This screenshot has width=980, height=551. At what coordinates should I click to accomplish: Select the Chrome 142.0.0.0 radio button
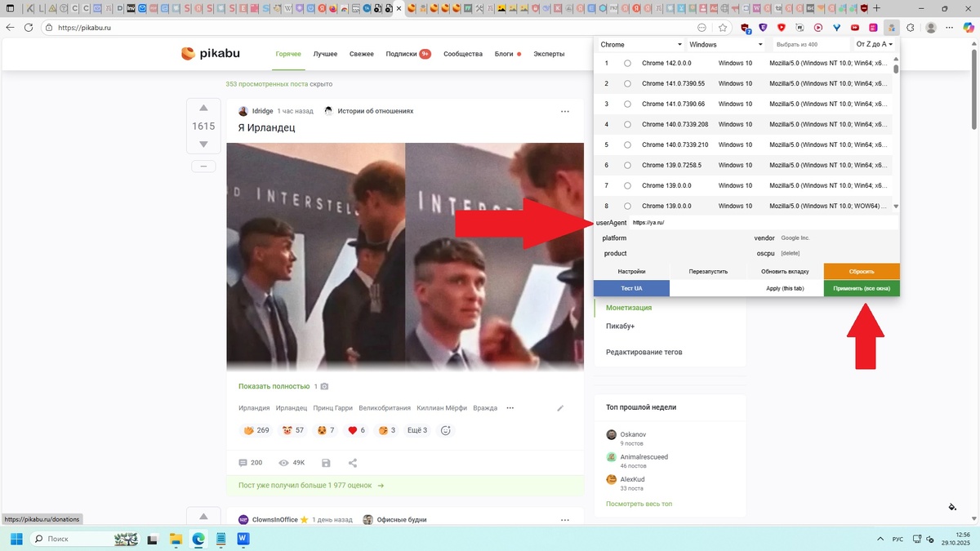[627, 63]
